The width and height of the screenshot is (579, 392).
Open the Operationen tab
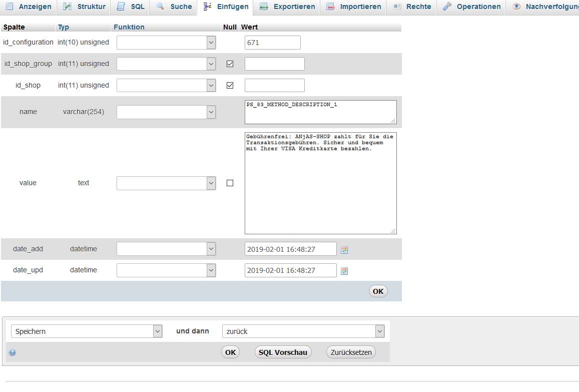point(471,7)
